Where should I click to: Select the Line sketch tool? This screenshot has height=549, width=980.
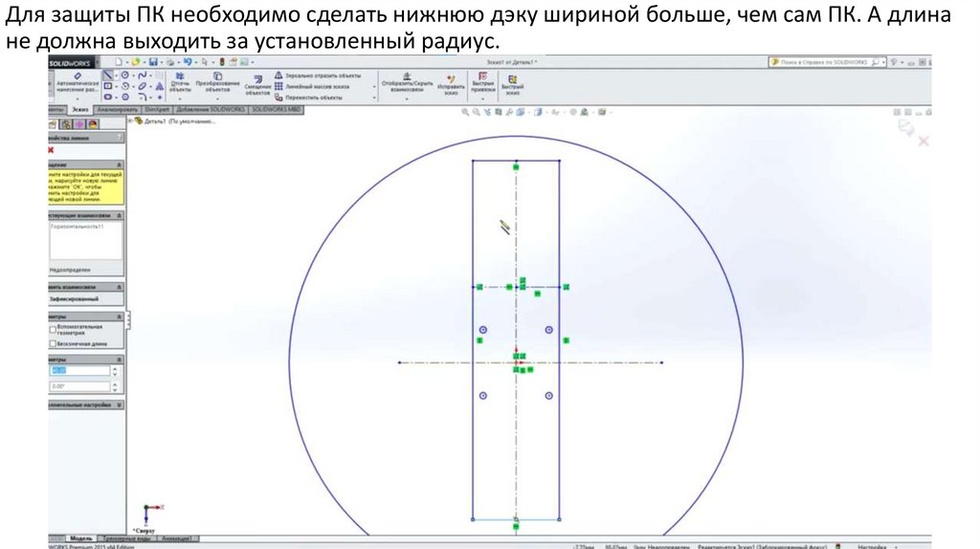tap(107, 76)
